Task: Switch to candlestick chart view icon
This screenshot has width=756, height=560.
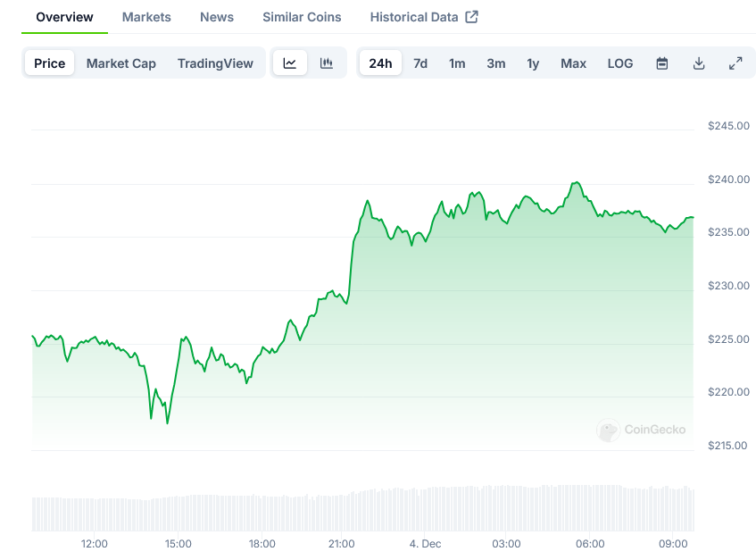Action: pyautogui.click(x=327, y=63)
